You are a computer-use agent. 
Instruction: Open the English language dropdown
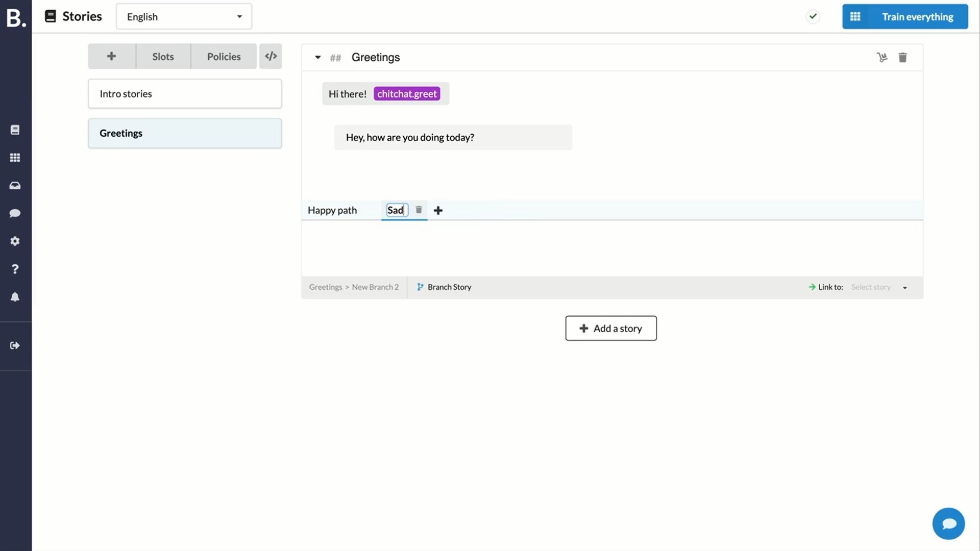(184, 17)
